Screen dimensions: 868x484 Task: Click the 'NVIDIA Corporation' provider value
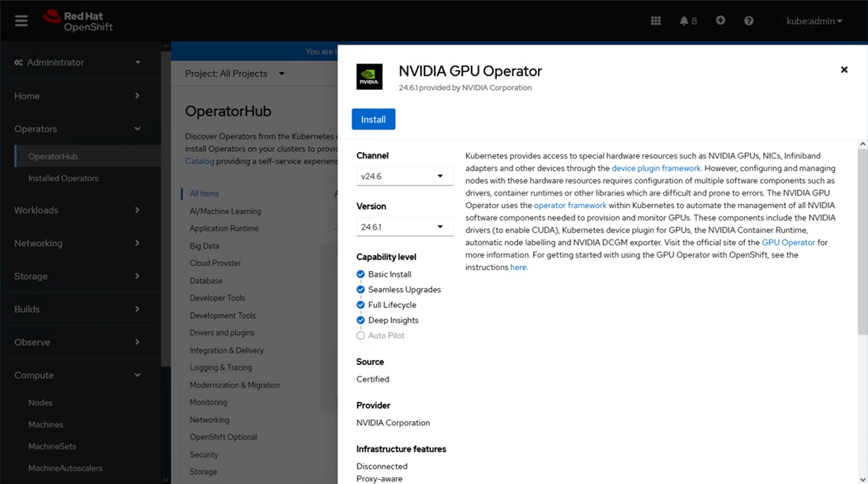pos(393,423)
